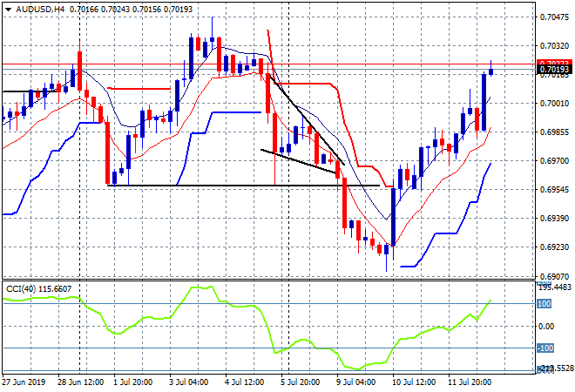The image size is (575, 392).
Task: Click the 5 Jul 20:00 time label
Action: tap(300, 382)
